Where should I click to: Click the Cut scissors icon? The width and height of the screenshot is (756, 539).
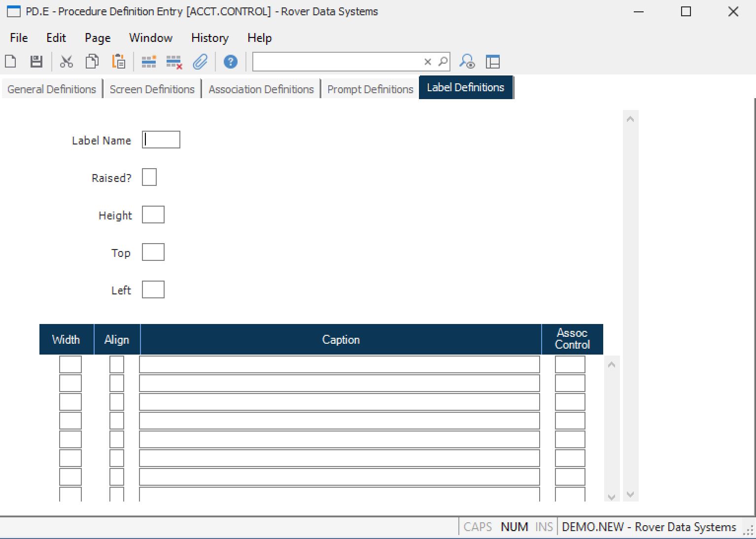pyautogui.click(x=66, y=62)
